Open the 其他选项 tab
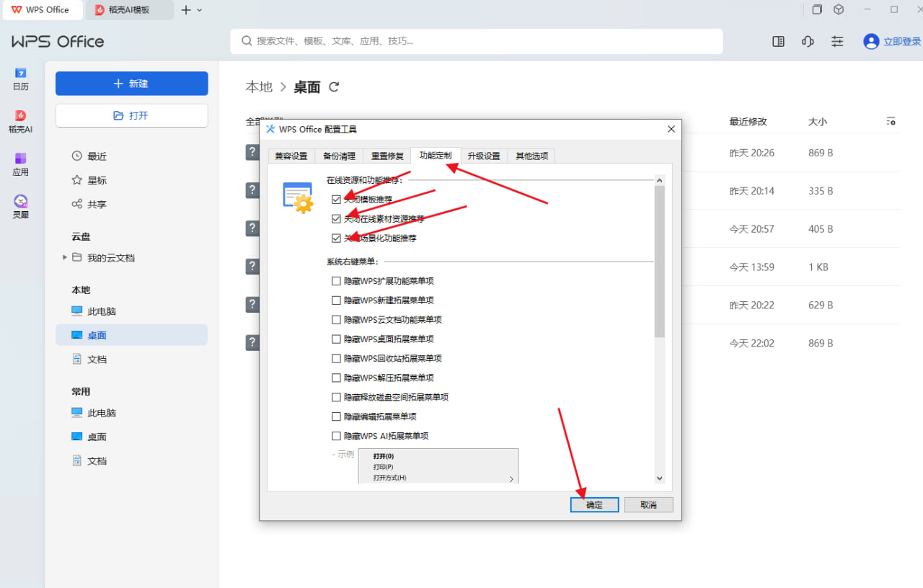 pos(531,156)
